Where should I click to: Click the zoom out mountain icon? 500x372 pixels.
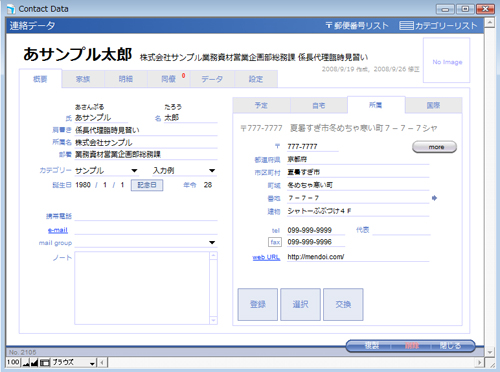coord(26,363)
